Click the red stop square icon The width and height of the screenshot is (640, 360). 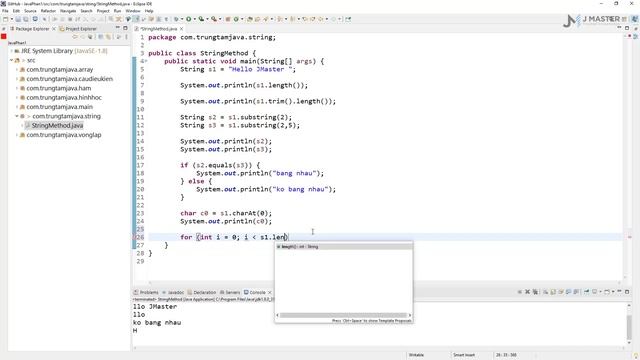tap(4, 37)
